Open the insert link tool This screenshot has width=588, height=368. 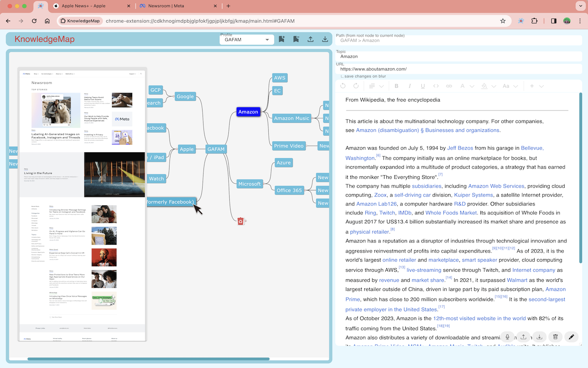pos(449,86)
